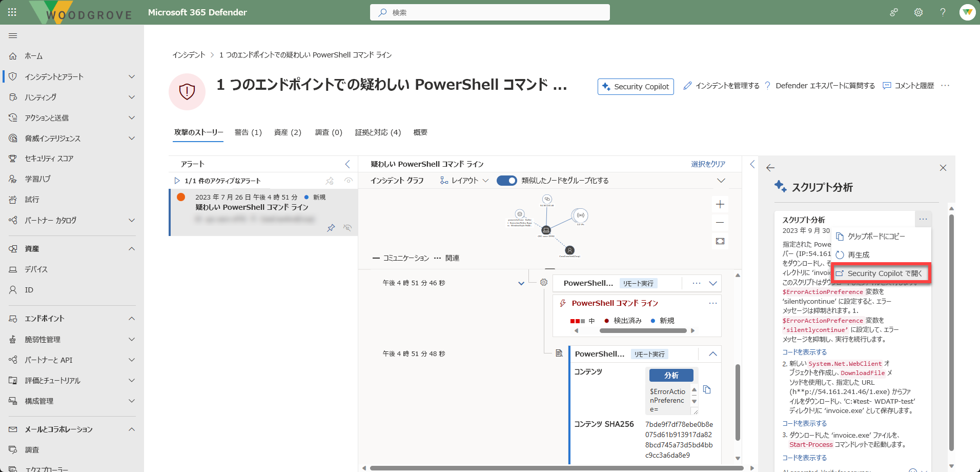Hide alert using the eye icon
Viewport: 980px width, 472px height.
[348, 228]
